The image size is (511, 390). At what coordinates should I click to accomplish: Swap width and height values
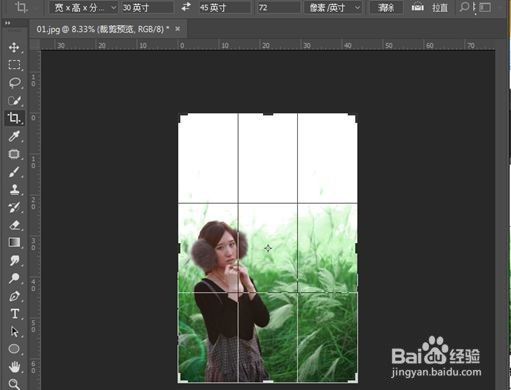click(186, 7)
